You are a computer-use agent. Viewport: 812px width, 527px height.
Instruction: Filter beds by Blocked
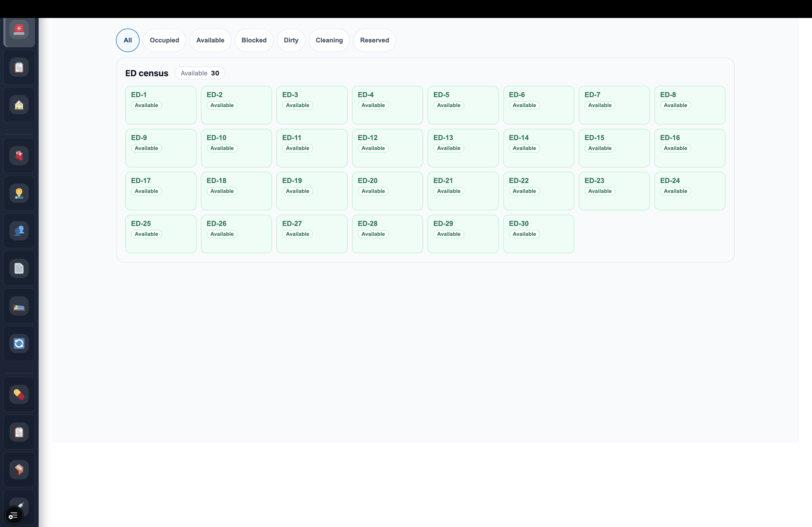click(254, 40)
